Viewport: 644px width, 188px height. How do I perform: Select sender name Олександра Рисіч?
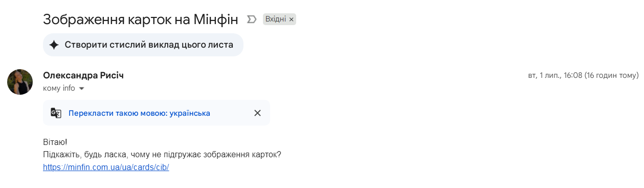pyautogui.click(x=83, y=76)
